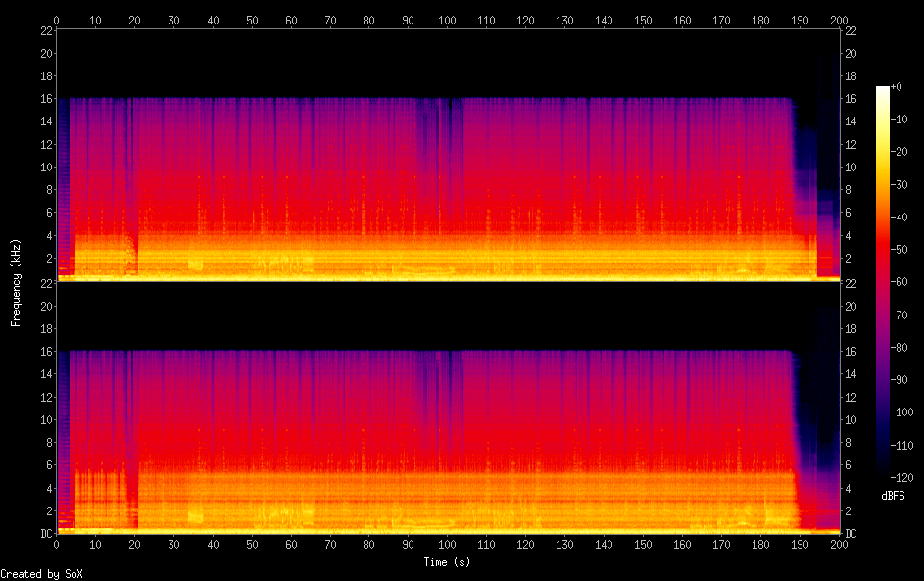This screenshot has width=924, height=581.
Task: Click the "Created by SoX" caption
Action: point(41,574)
